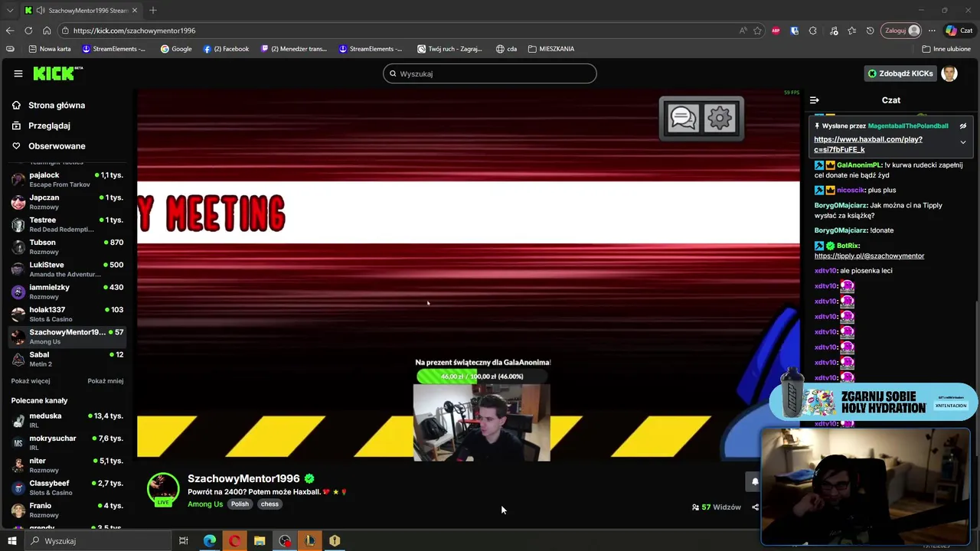The width and height of the screenshot is (980, 551).
Task: Open recommended channel mokrysuchar
Action: (x=67, y=443)
